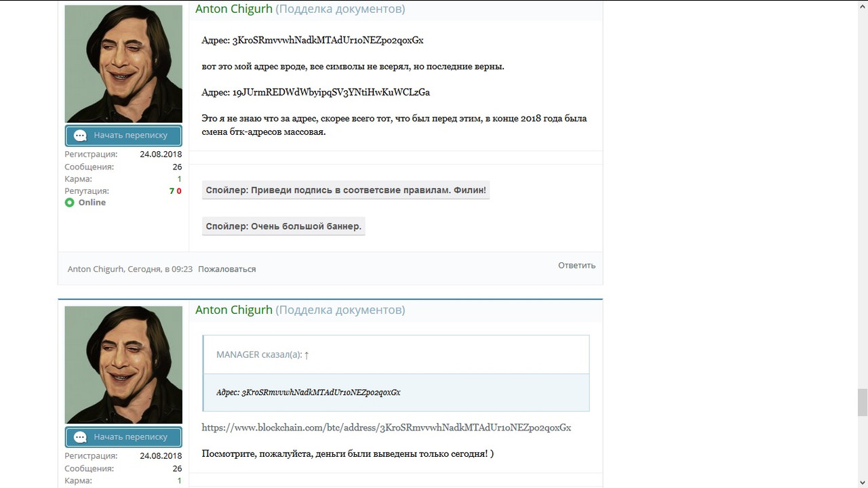The image size is (868, 488).
Task: Click first post's 'Начать переписку' button
Action: pyautogui.click(x=123, y=136)
